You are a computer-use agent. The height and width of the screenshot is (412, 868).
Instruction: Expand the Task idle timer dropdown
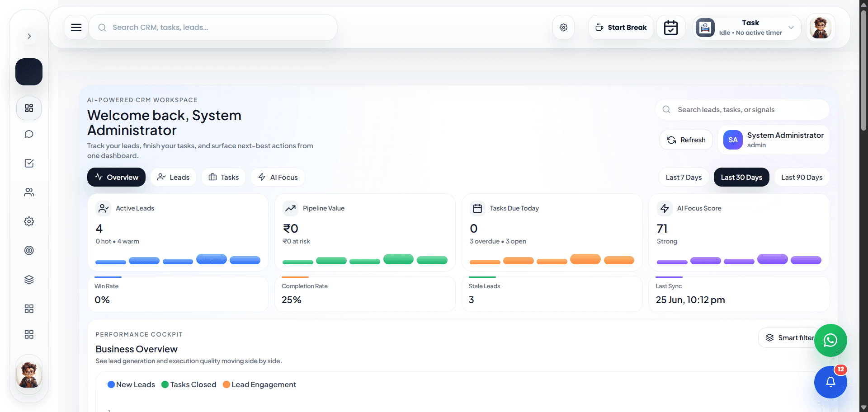791,28
